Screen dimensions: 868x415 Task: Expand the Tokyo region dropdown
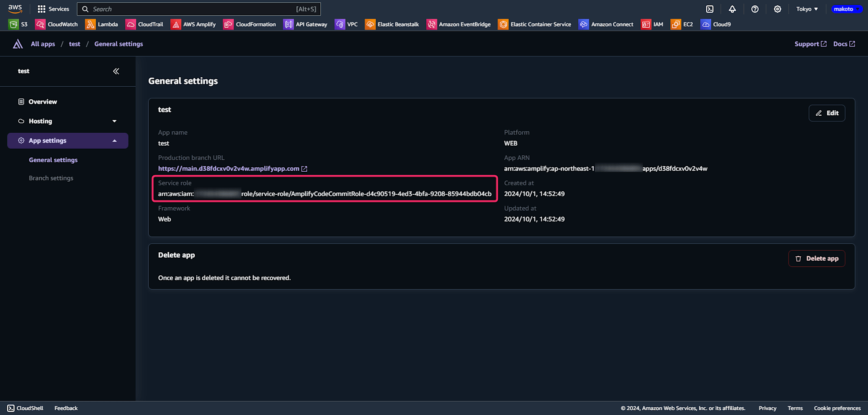click(x=807, y=9)
